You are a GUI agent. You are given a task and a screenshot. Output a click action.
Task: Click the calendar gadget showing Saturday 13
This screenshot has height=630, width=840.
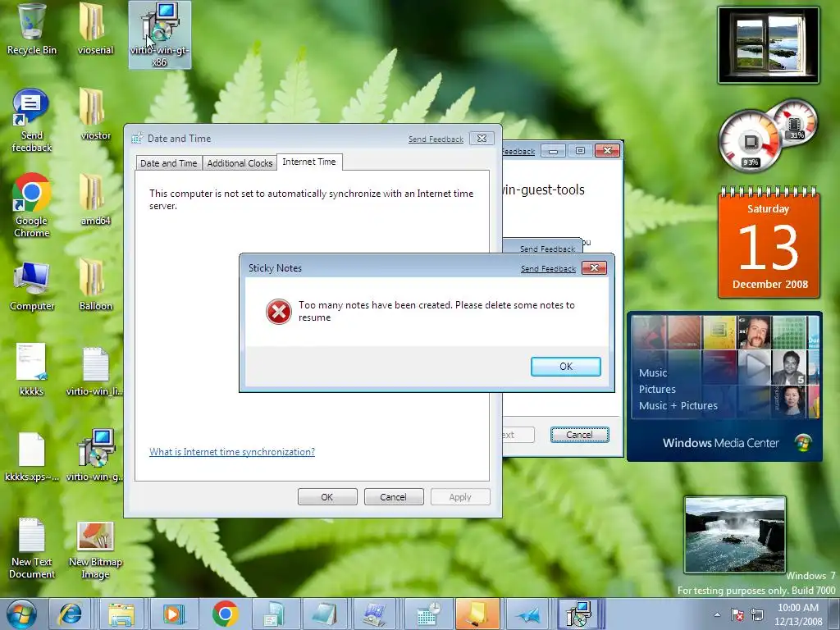(769, 243)
